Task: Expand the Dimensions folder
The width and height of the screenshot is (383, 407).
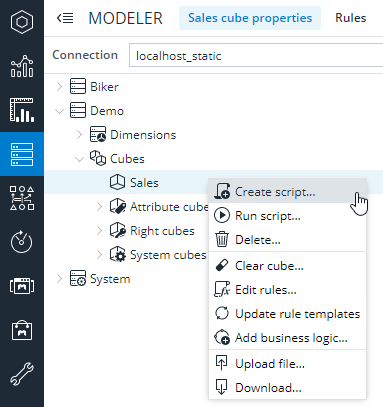Action: pos(79,135)
